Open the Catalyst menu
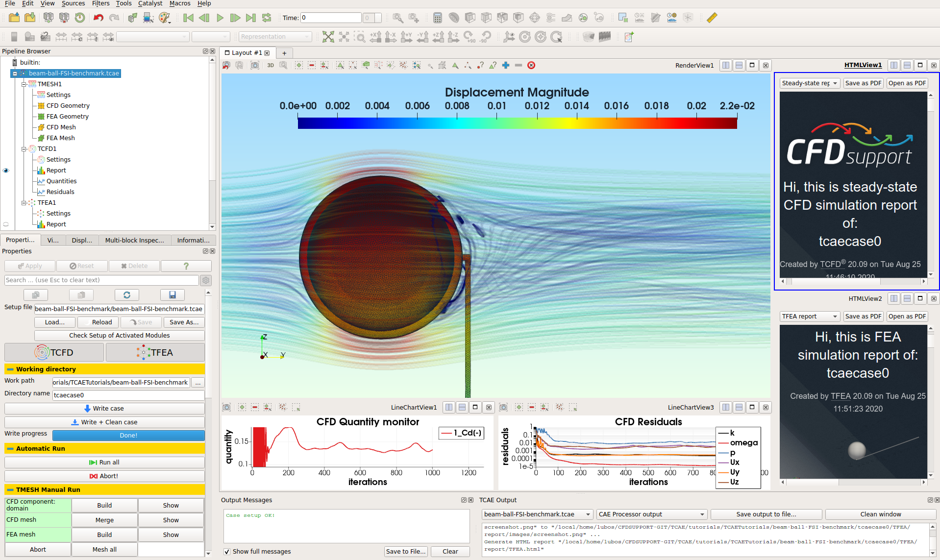The image size is (940, 560). coord(150,3)
